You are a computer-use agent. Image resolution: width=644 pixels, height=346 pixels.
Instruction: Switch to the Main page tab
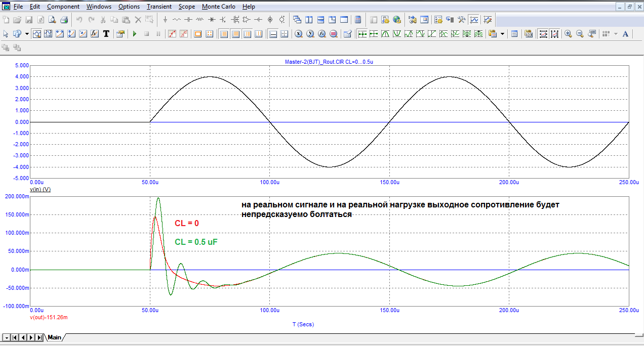[x=54, y=337]
